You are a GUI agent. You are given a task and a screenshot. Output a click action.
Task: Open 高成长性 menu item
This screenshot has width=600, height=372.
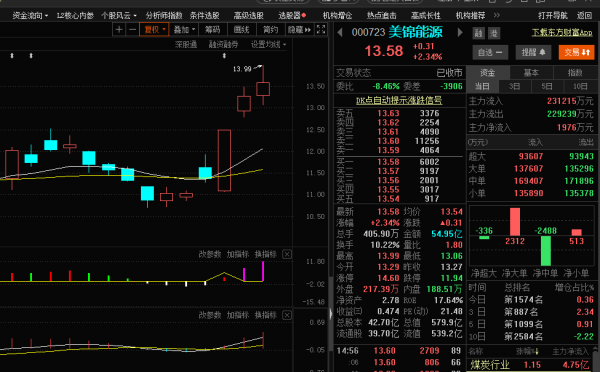(426, 16)
